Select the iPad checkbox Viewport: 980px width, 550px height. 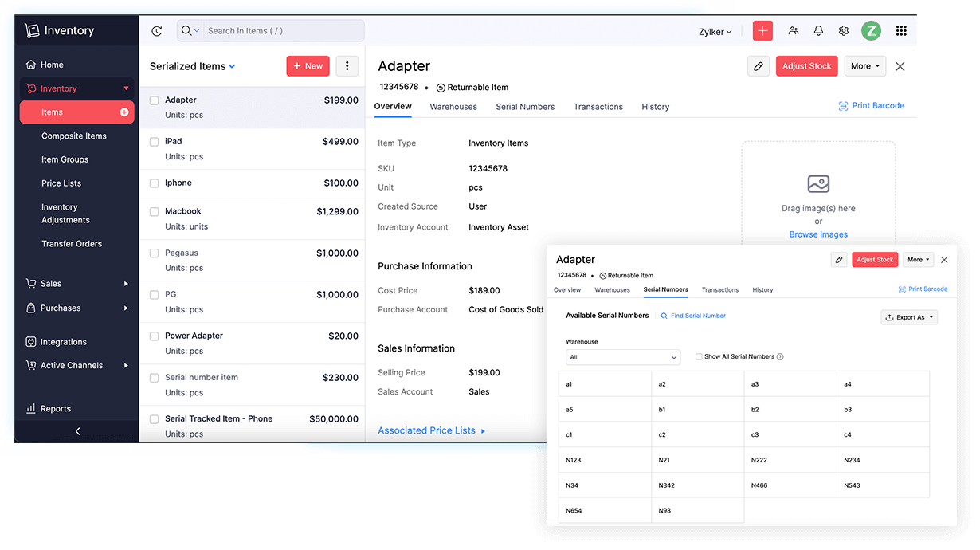[x=154, y=142]
